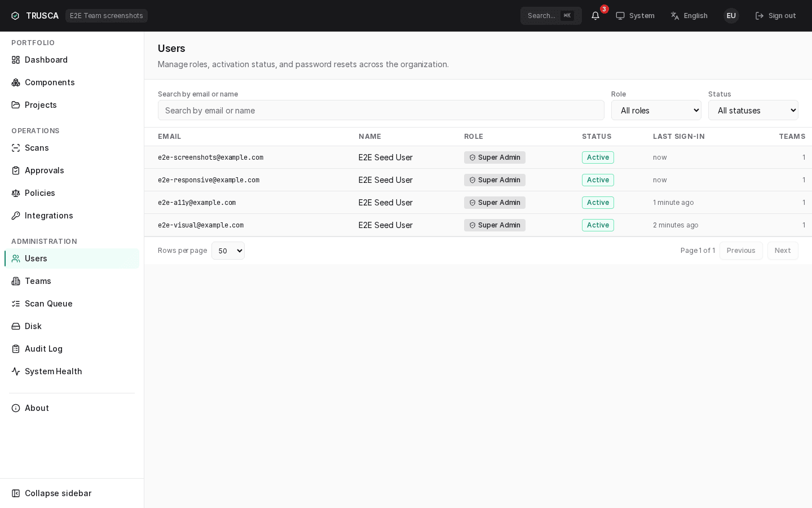Open the EU user avatar menu
Image resolution: width=812 pixels, height=508 pixels.
point(731,16)
